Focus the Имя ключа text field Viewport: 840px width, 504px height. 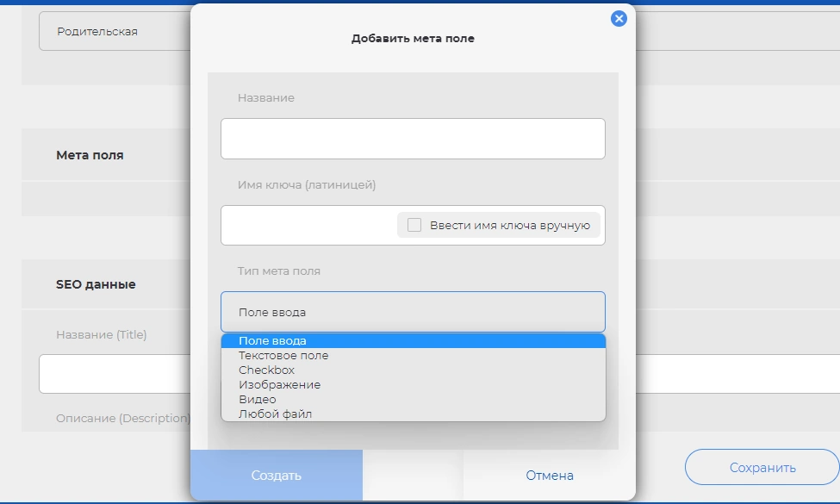pos(306,225)
